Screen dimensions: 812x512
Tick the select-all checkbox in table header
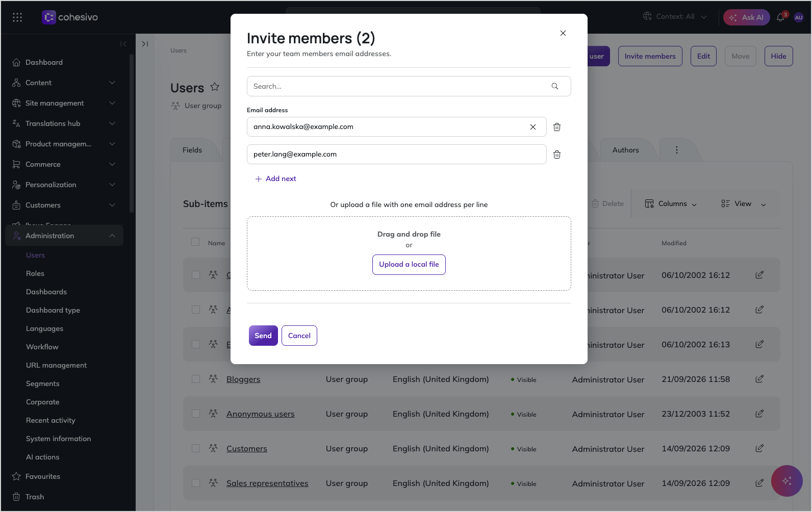click(195, 242)
